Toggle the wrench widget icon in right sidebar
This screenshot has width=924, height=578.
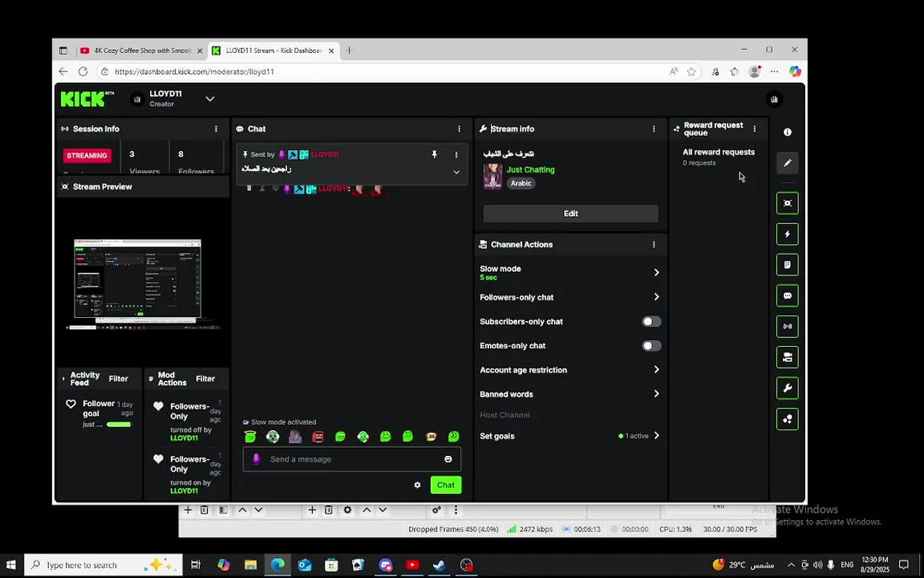click(788, 388)
